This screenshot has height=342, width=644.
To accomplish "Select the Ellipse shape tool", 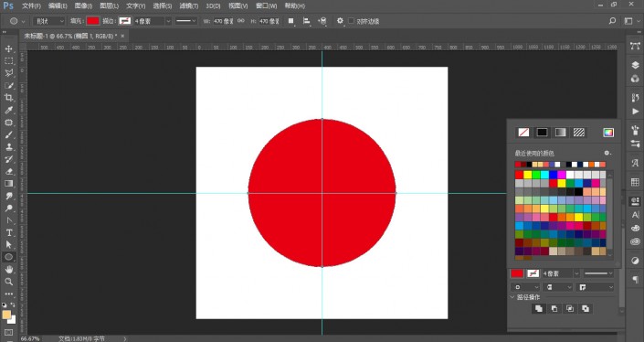I will (x=8, y=257).
